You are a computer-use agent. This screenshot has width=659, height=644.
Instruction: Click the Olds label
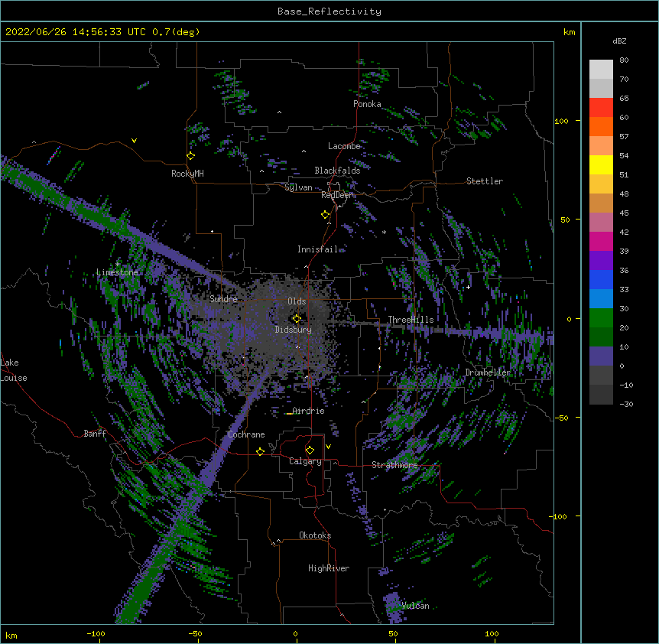(x=297, y=301)
